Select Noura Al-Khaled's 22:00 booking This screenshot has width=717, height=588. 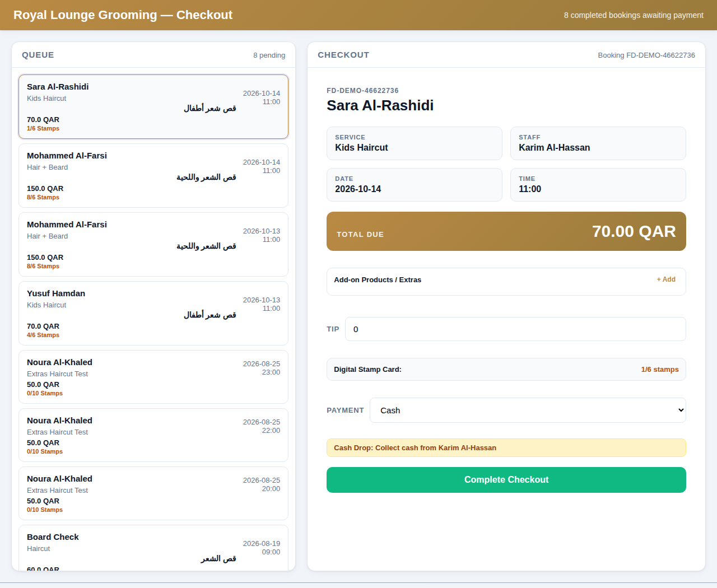coord(153,435)
